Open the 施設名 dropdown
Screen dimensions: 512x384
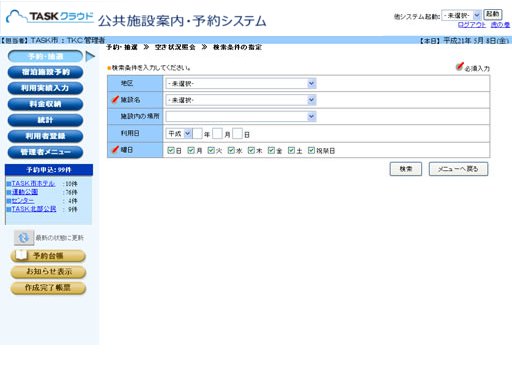tap(241, 100)
